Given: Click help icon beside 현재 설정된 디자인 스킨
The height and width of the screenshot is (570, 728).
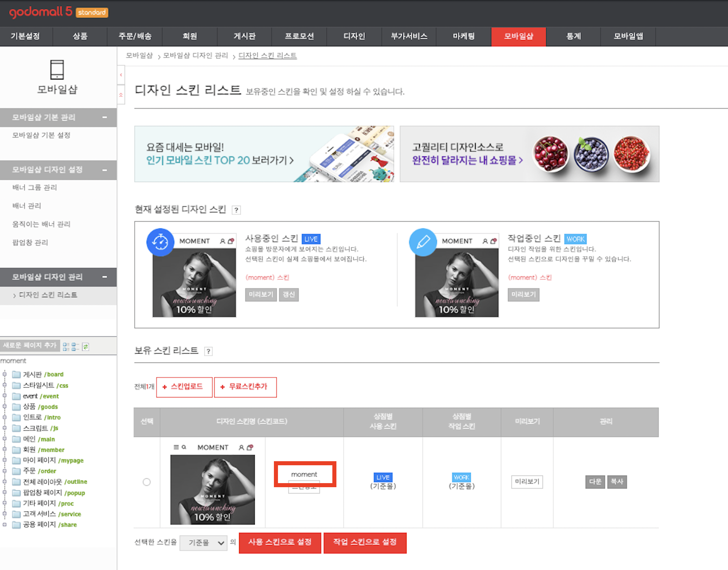Looking at the screenshot, I should click(x=236, y=210).
